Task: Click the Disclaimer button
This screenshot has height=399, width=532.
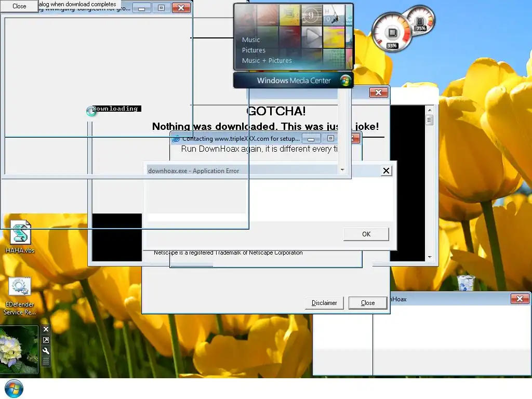Action: point(324,303)
